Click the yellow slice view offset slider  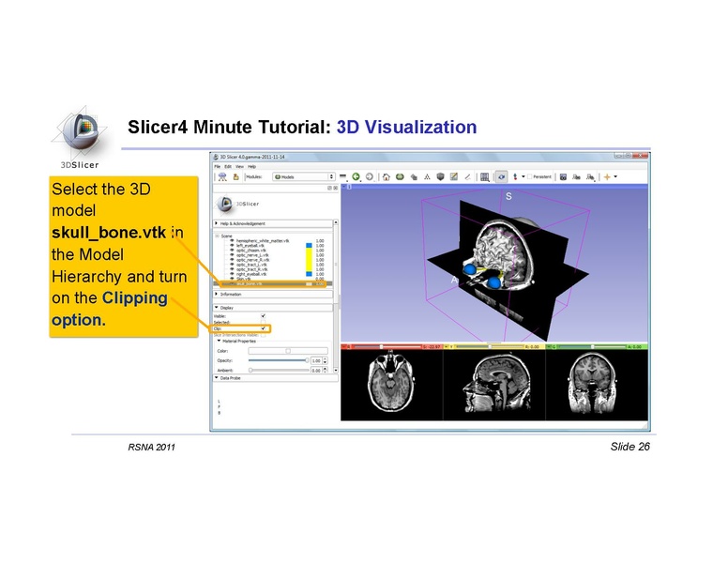490,346
